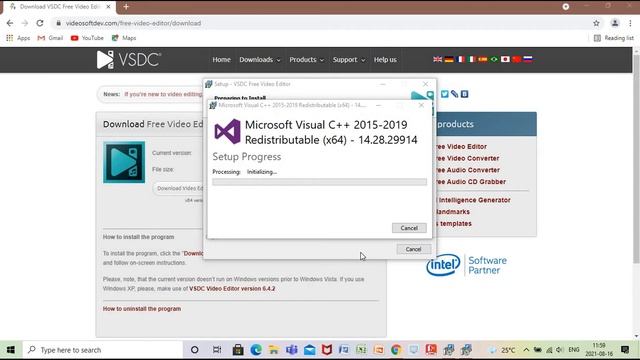Go back to the previous page
The width and height of the screenshot is (640, 360).
[x=10, y=23]
